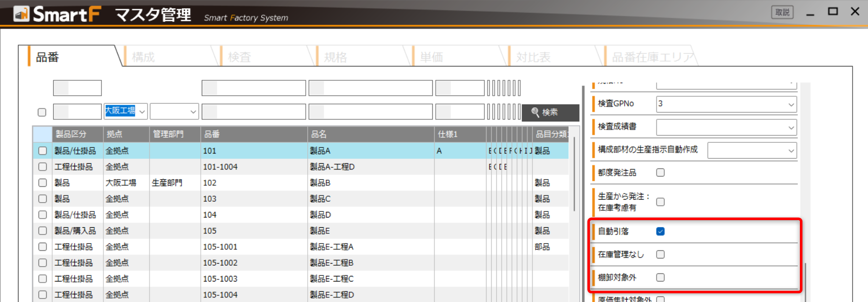Select the 製品D name cell
The height and width of the screenshot is (302, 868).
(x=371, y=215)
